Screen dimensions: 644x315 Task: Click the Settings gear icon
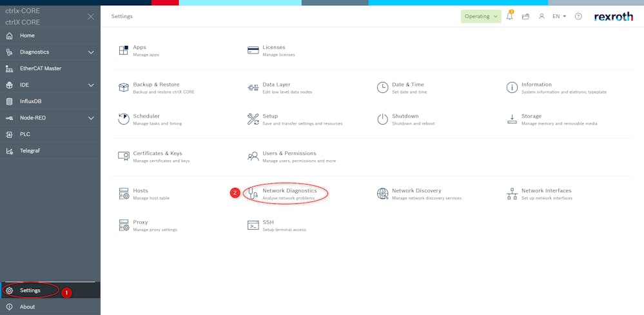coord(10,290)
